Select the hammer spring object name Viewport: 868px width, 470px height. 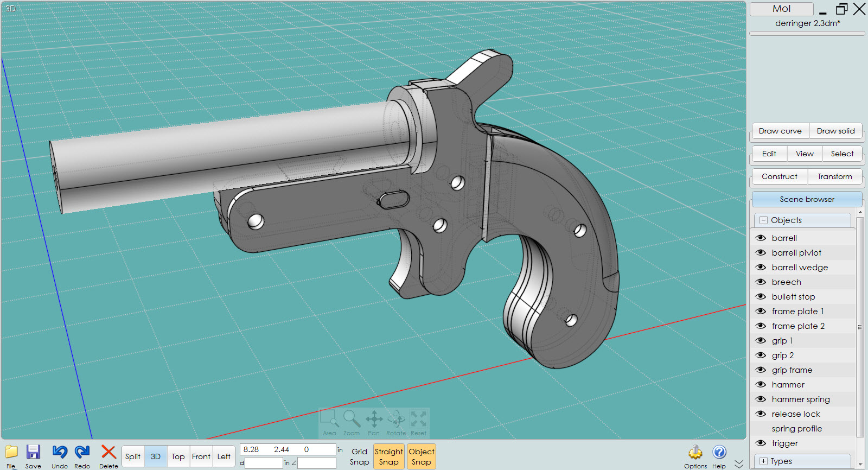click(x=801, y=399)
